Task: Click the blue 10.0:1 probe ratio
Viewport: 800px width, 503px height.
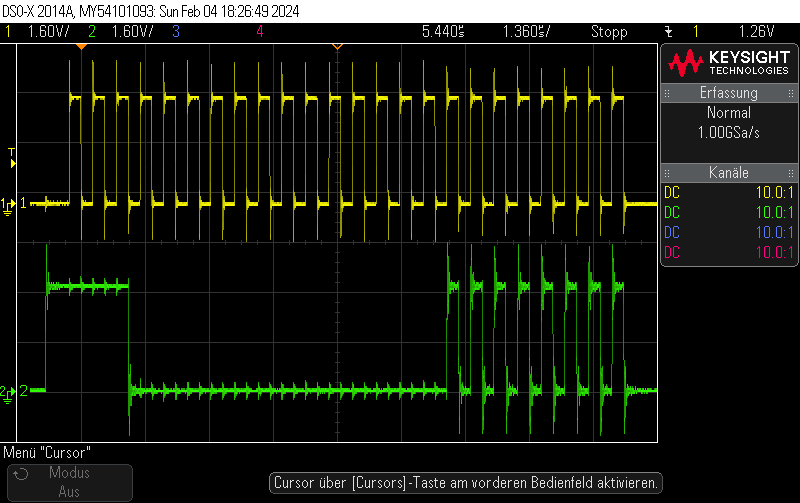Action: (x=774, y=233)
